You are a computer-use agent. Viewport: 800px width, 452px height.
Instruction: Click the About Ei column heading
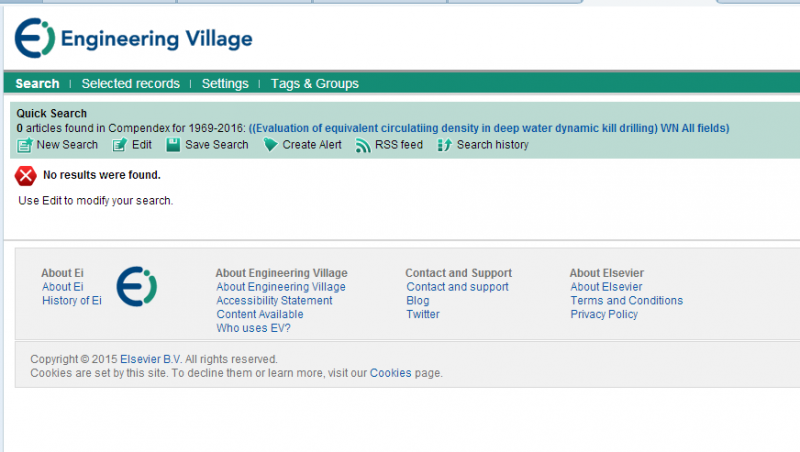pos(62,273)
